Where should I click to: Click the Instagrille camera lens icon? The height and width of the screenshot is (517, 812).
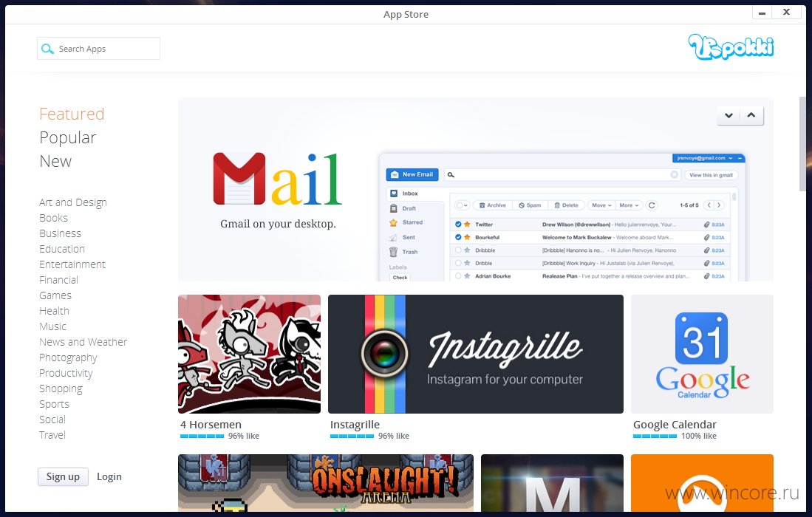coord(384,354)
